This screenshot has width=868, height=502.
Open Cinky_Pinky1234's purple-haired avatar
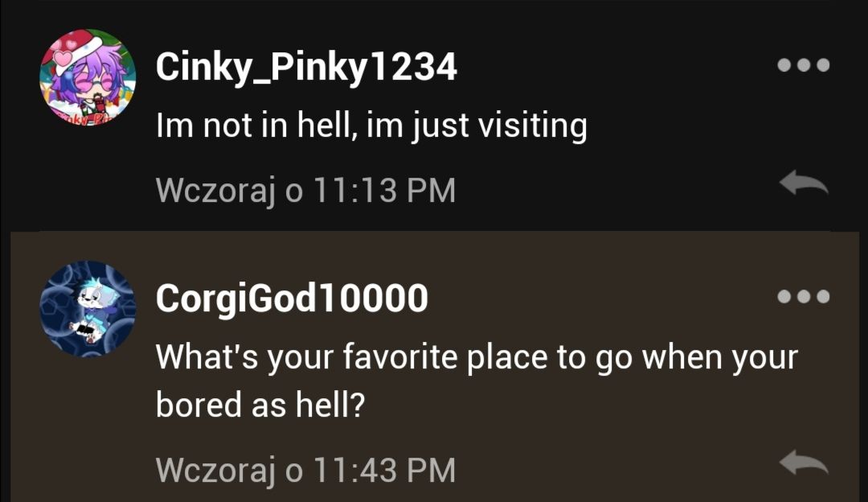[x=88, y=77]
